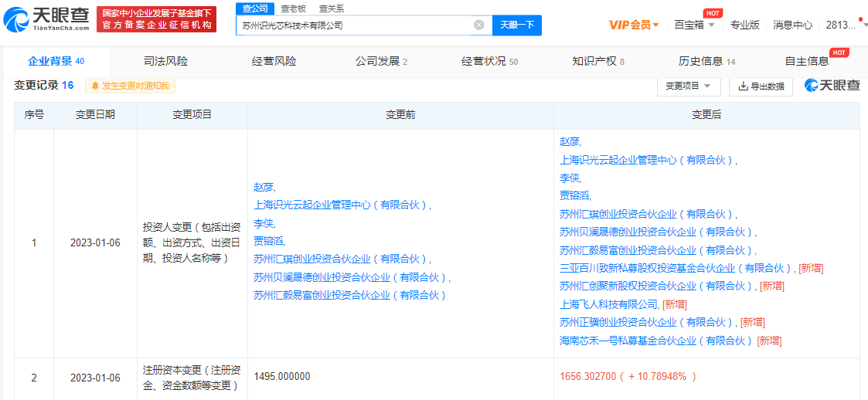Image resolution: width=868 pixels, height=400 pixels.
Task: Open 苏州汇毅易富创业投资合伙企业 in 变更后 column
Action: pyautogui.click(x=656, y=250)
